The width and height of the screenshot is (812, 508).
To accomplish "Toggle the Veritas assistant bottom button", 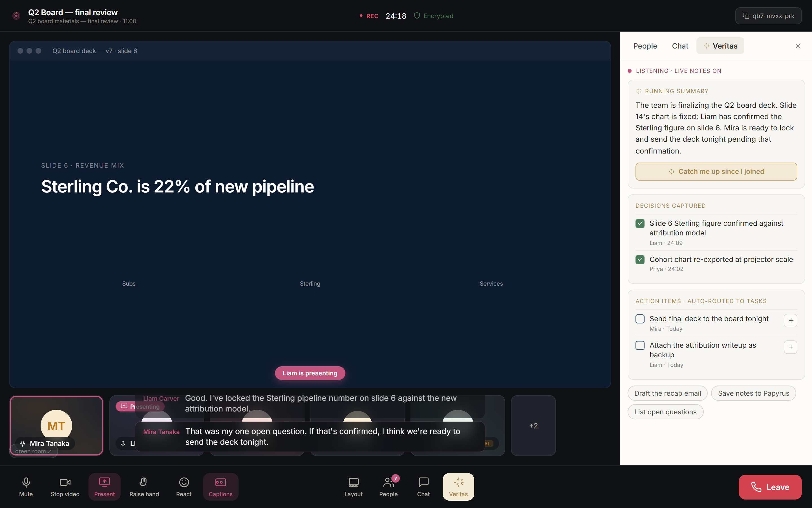I will (x=458, y=487).
